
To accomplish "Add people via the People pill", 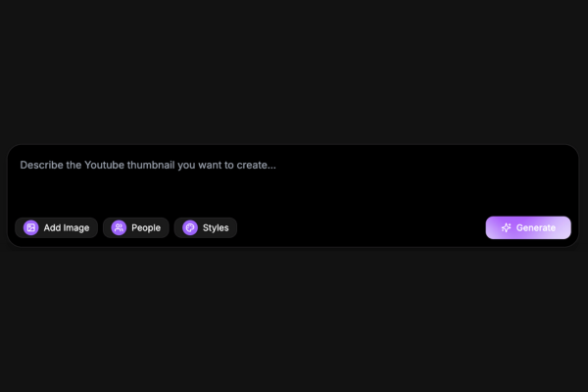I will (x=136, y=227).
